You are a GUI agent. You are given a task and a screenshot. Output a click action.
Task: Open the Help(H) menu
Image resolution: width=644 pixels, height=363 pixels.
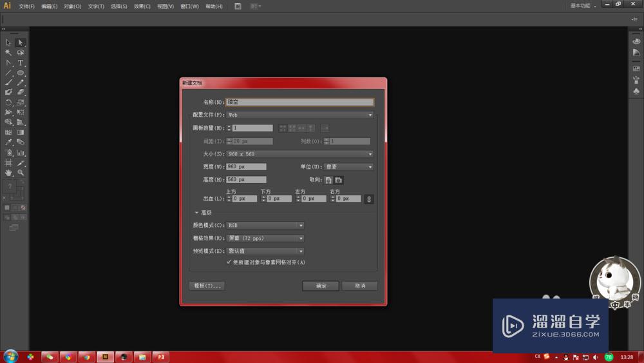214,6
